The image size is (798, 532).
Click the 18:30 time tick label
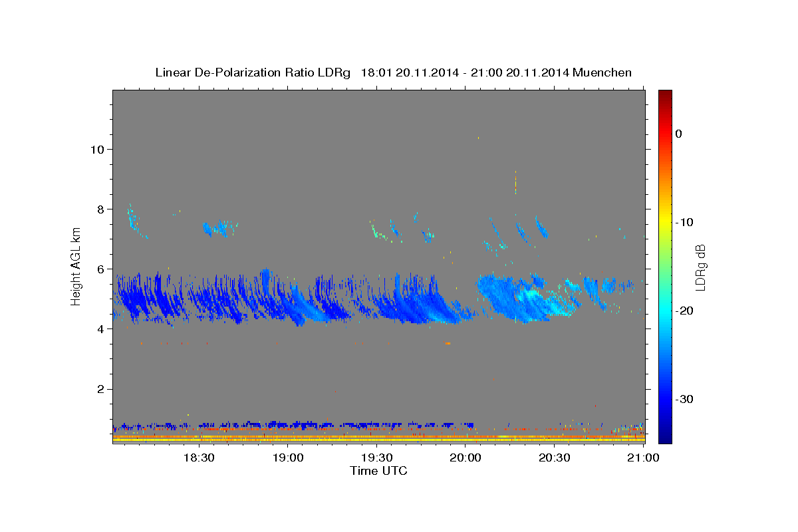[199, 458]
